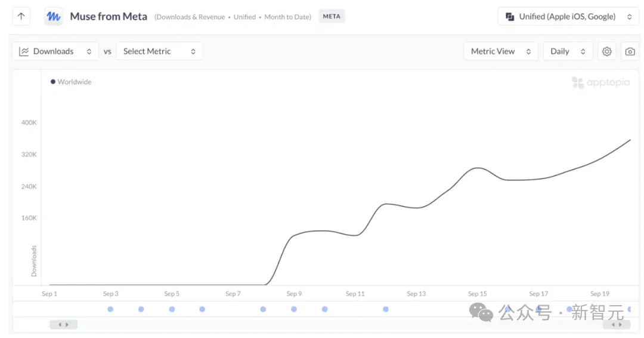Click the 400K axis label

29,122
